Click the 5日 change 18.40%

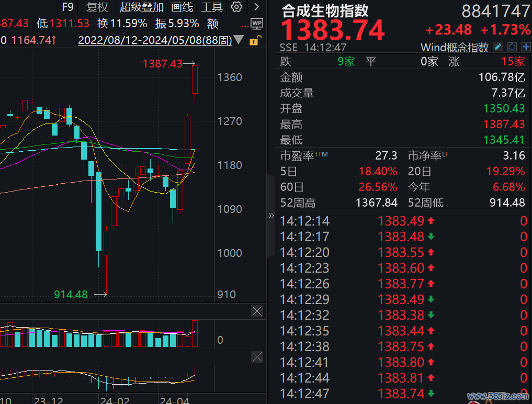(x=378, y=171)
